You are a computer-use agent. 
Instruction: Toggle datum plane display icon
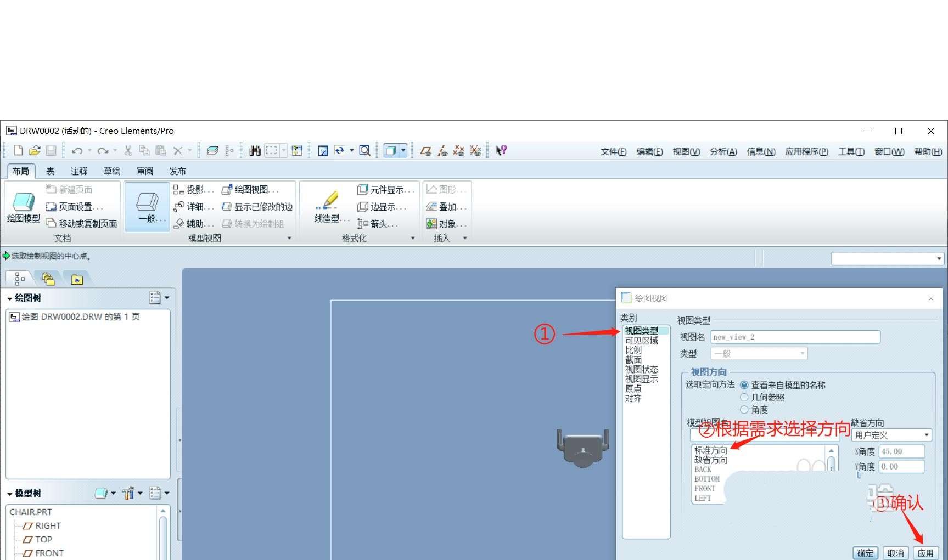tap(425, 150)
